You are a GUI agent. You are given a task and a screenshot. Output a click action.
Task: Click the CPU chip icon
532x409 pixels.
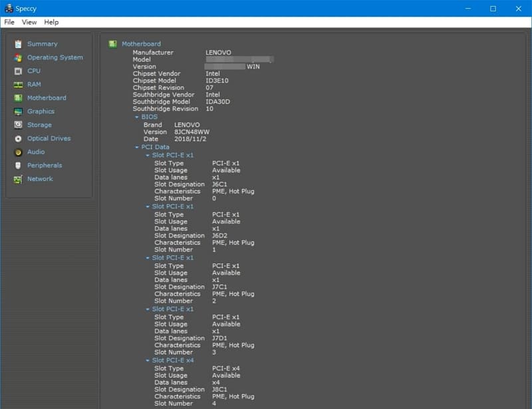click(18, 71)
